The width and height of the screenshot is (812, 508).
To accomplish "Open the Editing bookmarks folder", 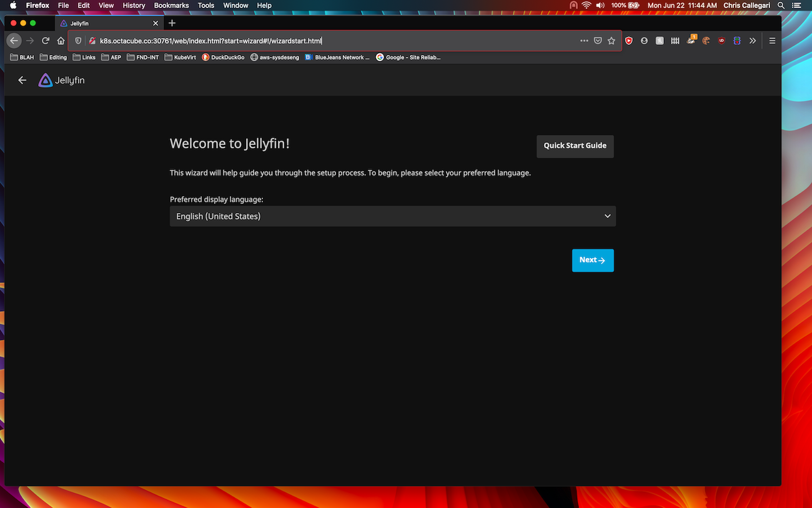I will click(53, 57).
